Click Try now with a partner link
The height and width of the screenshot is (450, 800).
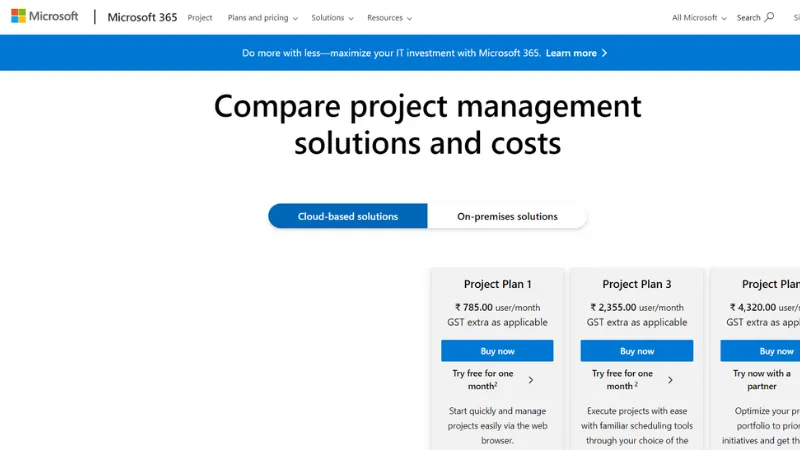[762, 379]
